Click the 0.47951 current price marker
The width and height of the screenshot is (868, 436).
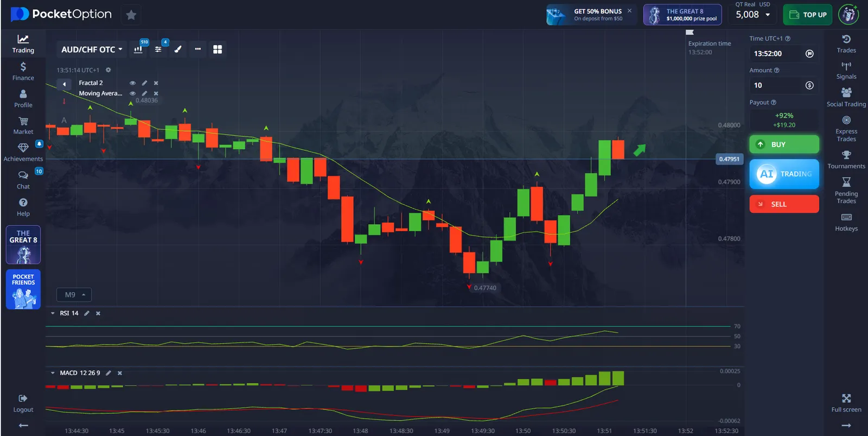[729, 159]
